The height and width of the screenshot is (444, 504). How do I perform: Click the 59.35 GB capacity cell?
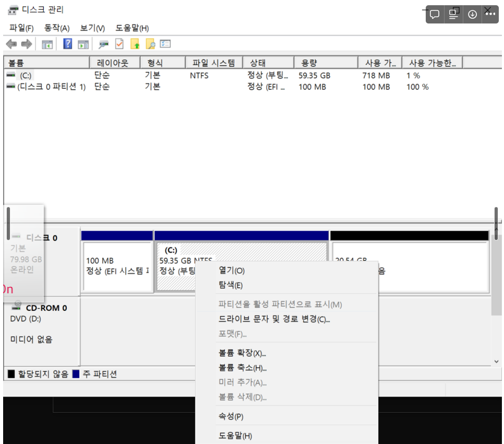[315, 76]
